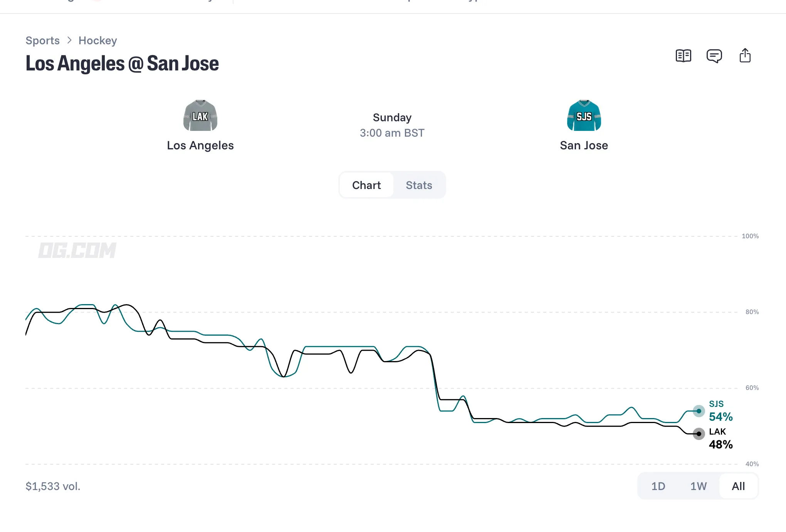Open the comments speech bubble icon

click(714, 56)
